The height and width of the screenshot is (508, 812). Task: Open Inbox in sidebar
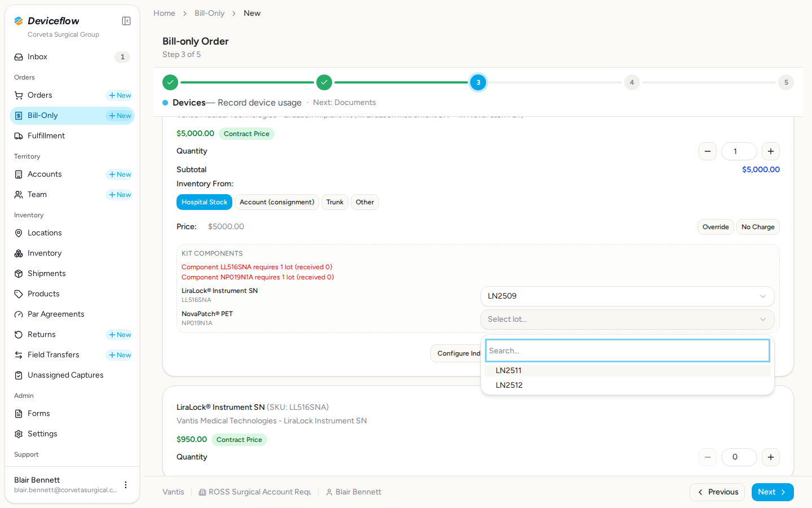(72, 57)
